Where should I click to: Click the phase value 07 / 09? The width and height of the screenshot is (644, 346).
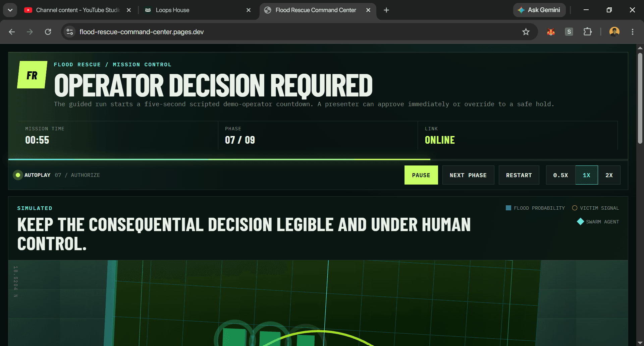[240, 140]
